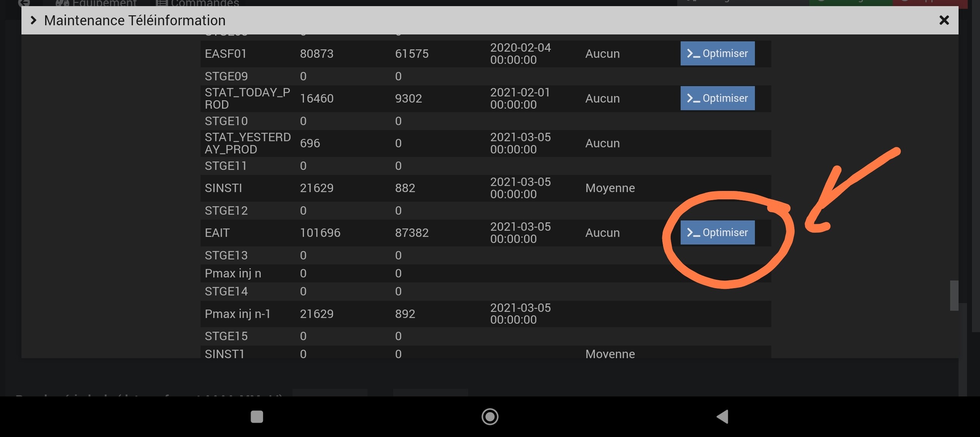The height and width of the screenshot is (437, 980).
Task: Click the terminal icon on EASF01's Optimiser button
Action: (693, 54)
